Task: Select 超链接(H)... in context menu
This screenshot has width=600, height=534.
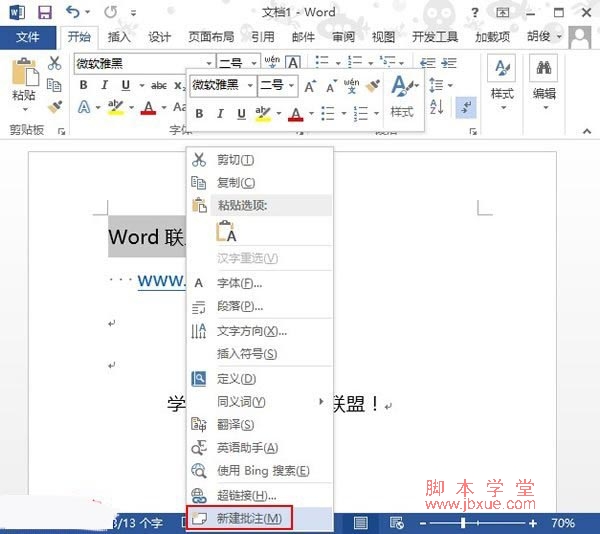Action: tap(259, 496)
